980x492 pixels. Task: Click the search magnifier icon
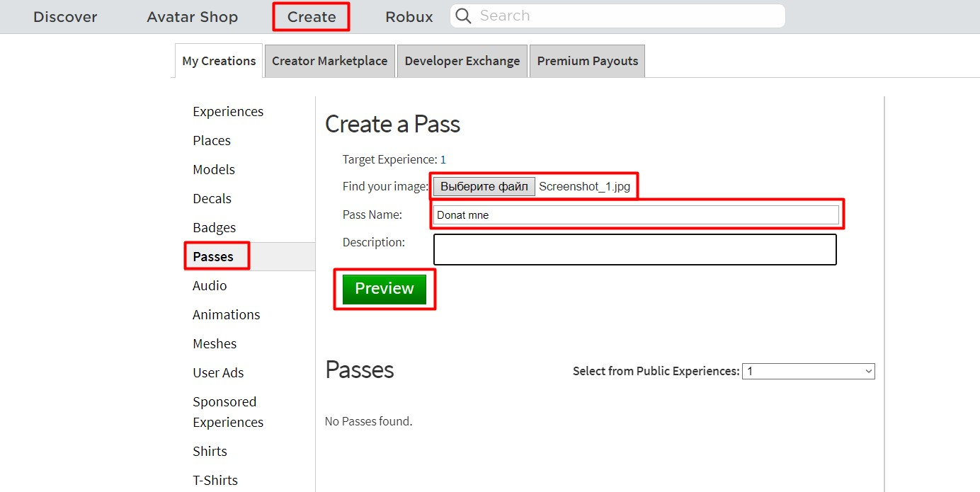[x=463, y=16]
